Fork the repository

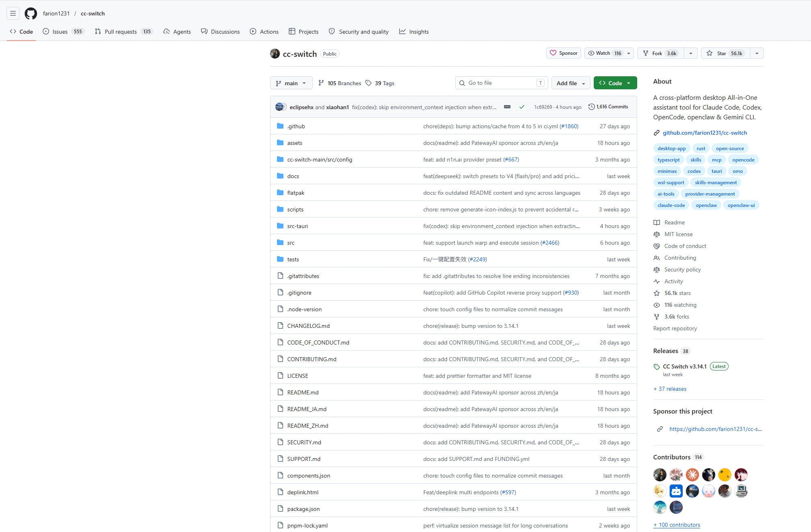click(661, 53)
